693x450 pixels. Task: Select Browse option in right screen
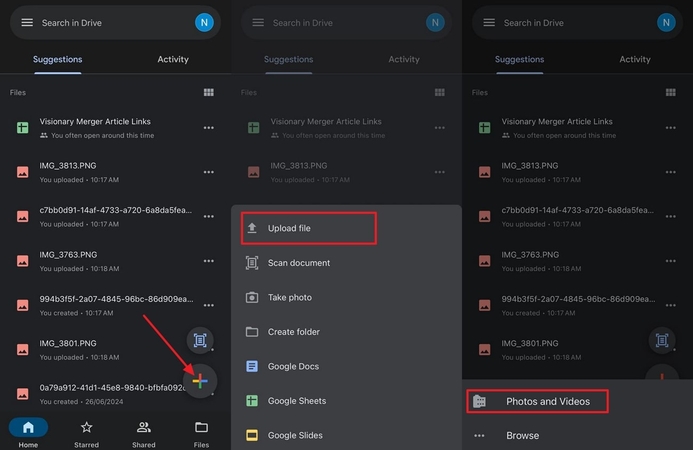pyautogui.click(x=577, y=435)
